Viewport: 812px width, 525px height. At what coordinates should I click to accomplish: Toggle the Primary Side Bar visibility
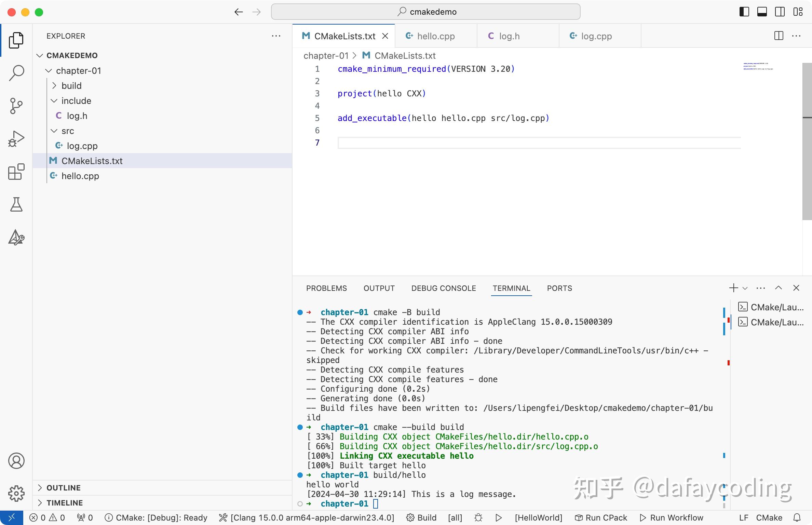[x=744, y=12]
